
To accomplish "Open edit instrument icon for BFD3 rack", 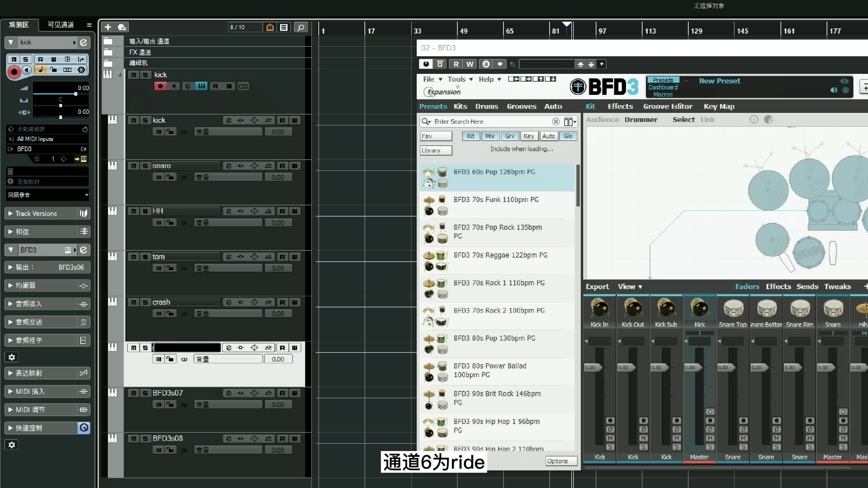I will coord(83,250).
